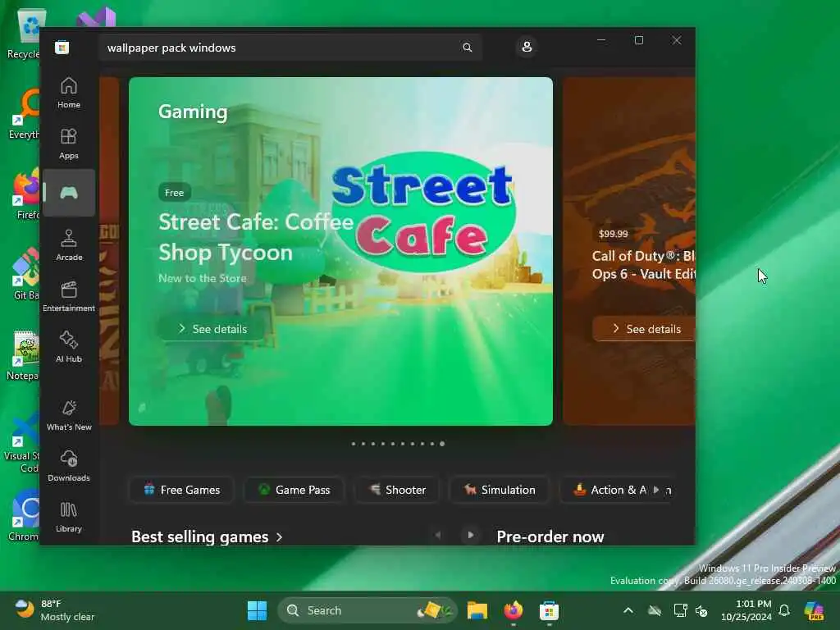
Task: Click the muted volume tray icon
Action: pos(701,610)
